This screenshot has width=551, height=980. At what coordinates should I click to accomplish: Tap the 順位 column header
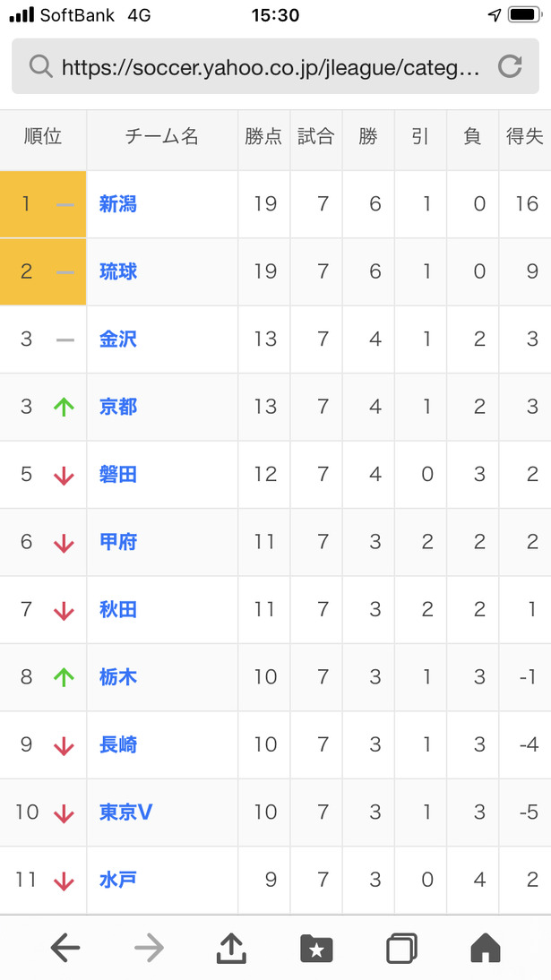pyautogui.click(x=43, y=136)
